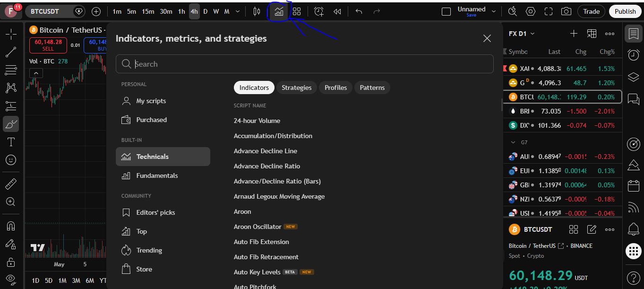Select the ruler Measure tool

11,184
